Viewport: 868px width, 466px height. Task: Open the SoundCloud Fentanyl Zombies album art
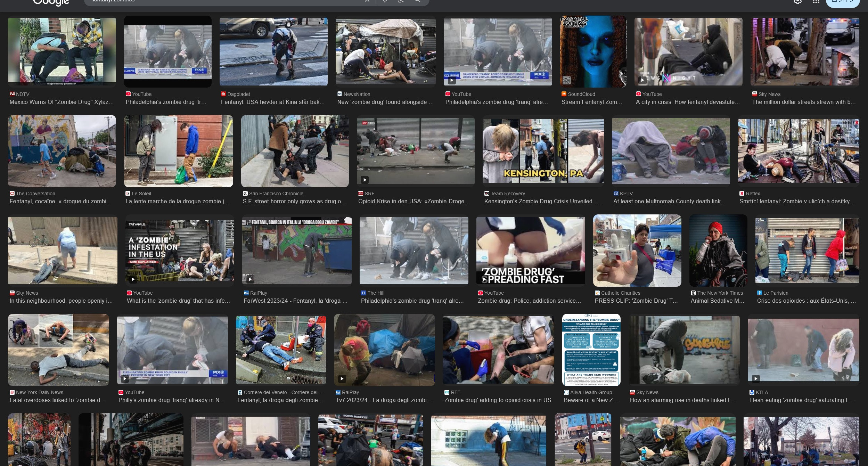tap(593, 51)
